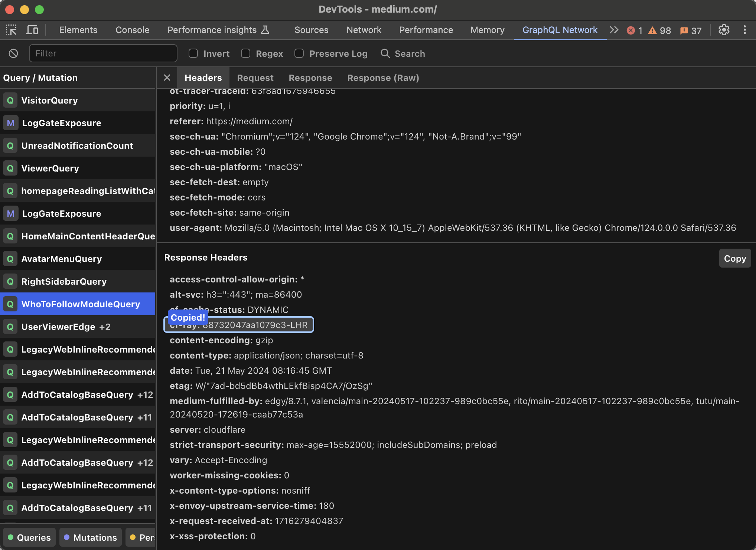Toggle the device toolbar icon
The width and height of the screenshot is (756, 550).
[x=32, y=30]
